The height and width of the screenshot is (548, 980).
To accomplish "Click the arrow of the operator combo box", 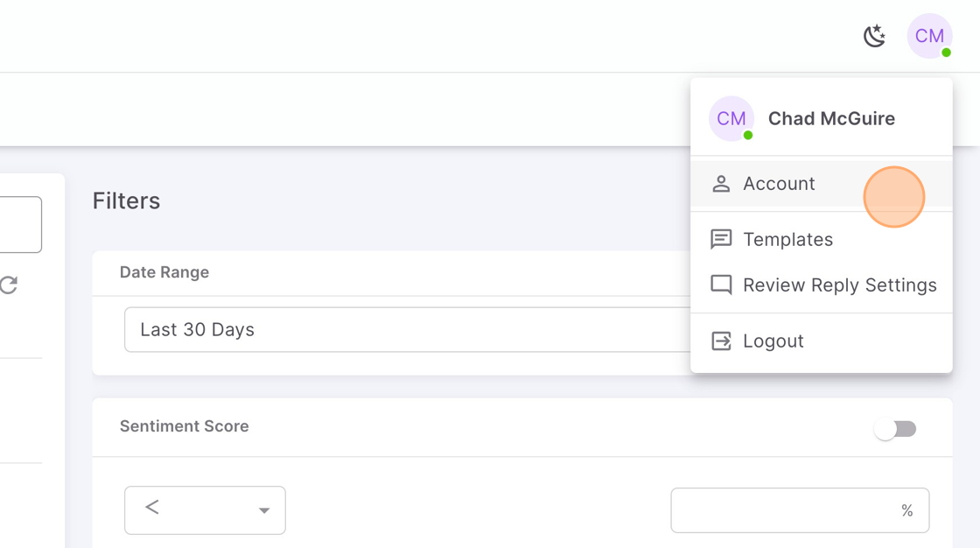I will [263, 511].
